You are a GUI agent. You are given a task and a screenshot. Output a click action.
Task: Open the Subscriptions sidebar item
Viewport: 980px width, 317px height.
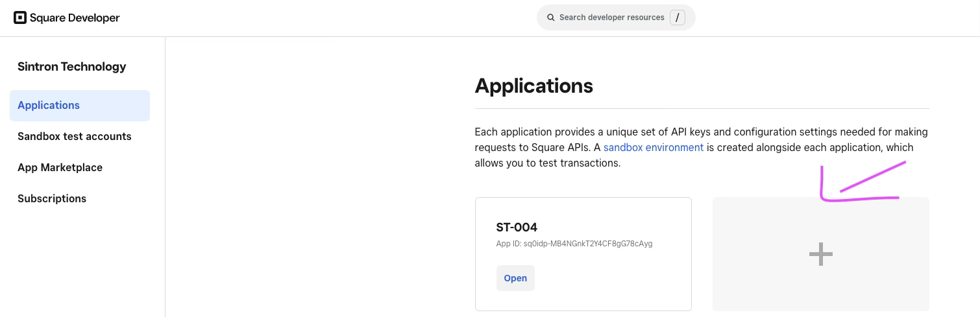[x=52, y=198]
